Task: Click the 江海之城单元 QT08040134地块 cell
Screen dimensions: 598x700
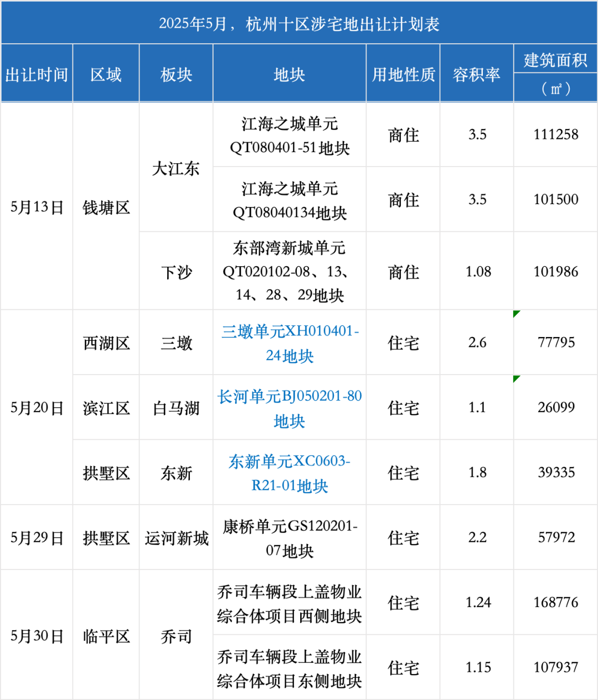Action: pyautogui.click(x=290, y=200)
